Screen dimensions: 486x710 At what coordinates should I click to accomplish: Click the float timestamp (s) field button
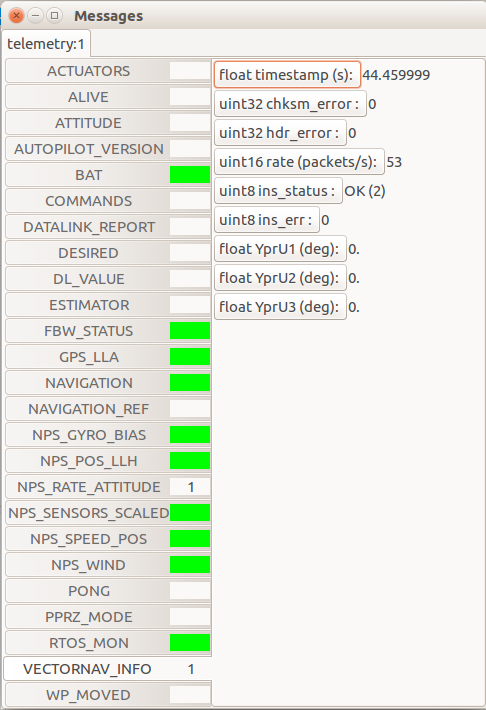click(287, 75)
